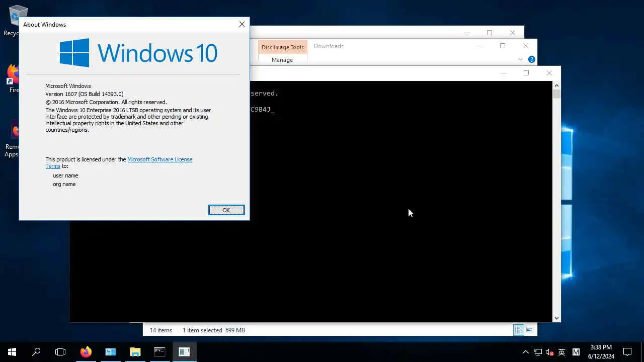Image resolution: width=644 pixels, height=362 pixels.
Task: Expand the File Explorer ribbon chevron
Action: point(520,59)
